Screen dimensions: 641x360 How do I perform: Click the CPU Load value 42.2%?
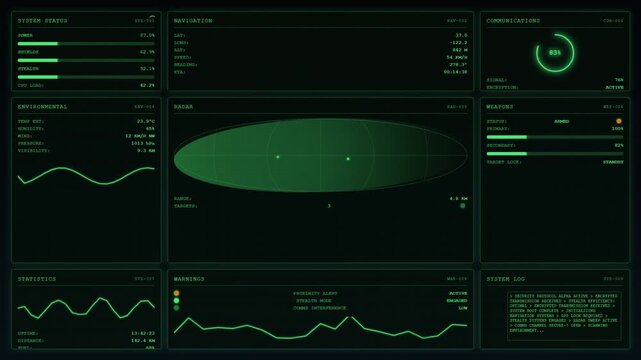tap(147, 86)
